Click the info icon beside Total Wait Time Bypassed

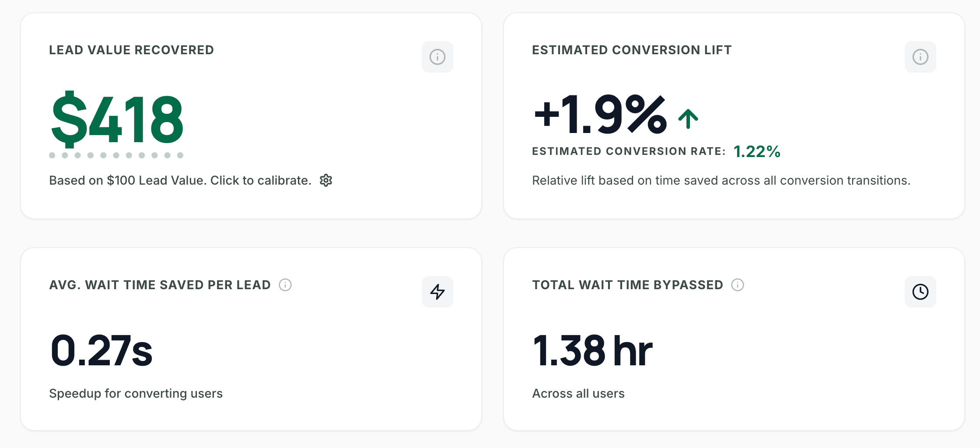[x=738, y=285]
